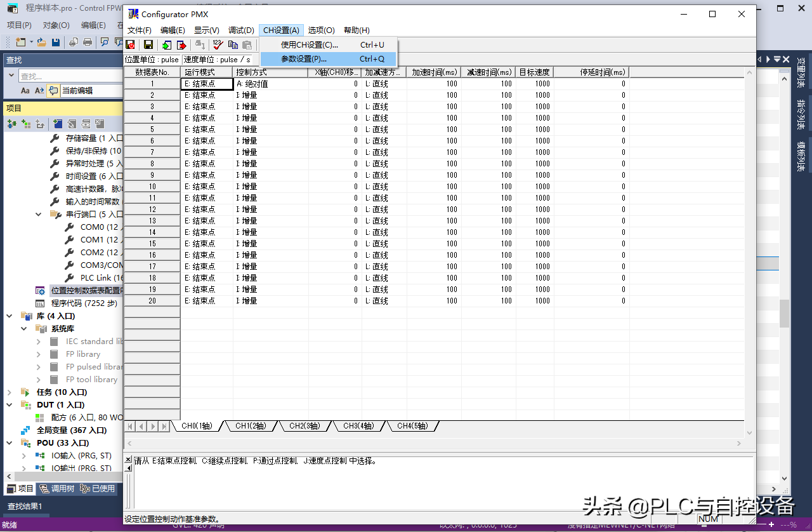Toggle the match case 'Aa' search option
Viewport: 812px width, 532px height.
point(25,91)
